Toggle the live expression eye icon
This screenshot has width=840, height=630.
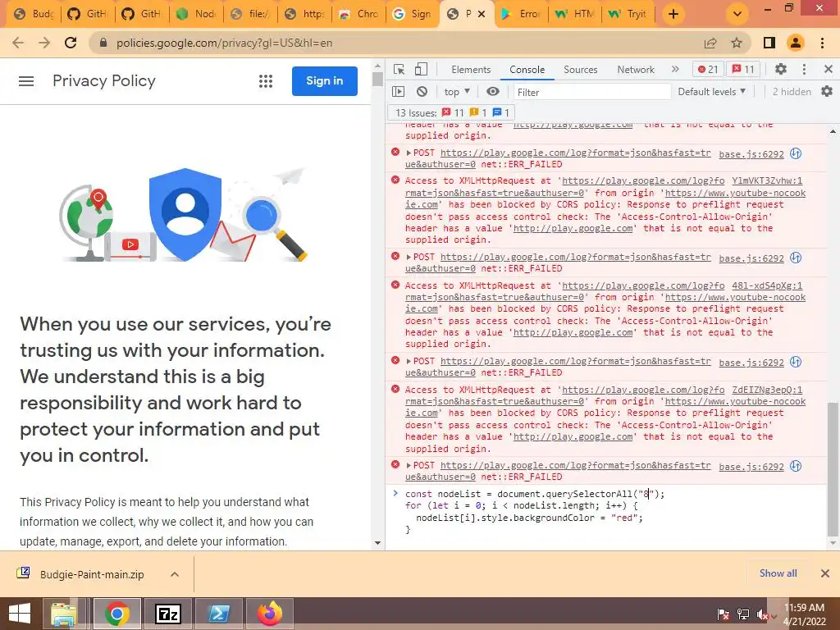tap(493, 92)
